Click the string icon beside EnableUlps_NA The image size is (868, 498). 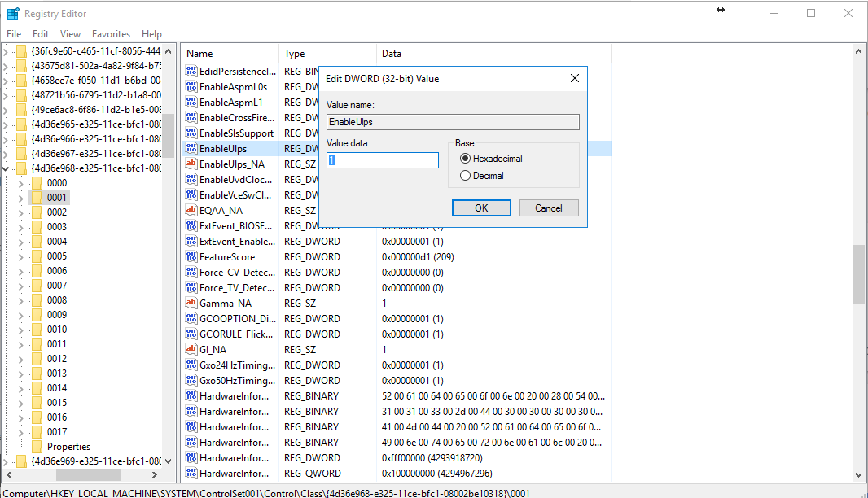191,164
